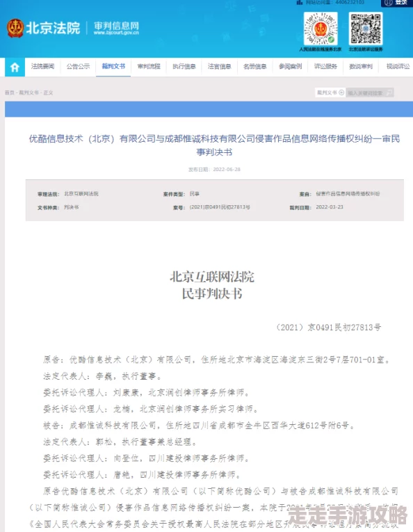
Task: Click the publication date 2022-06-28
Action: coord(227,169)
